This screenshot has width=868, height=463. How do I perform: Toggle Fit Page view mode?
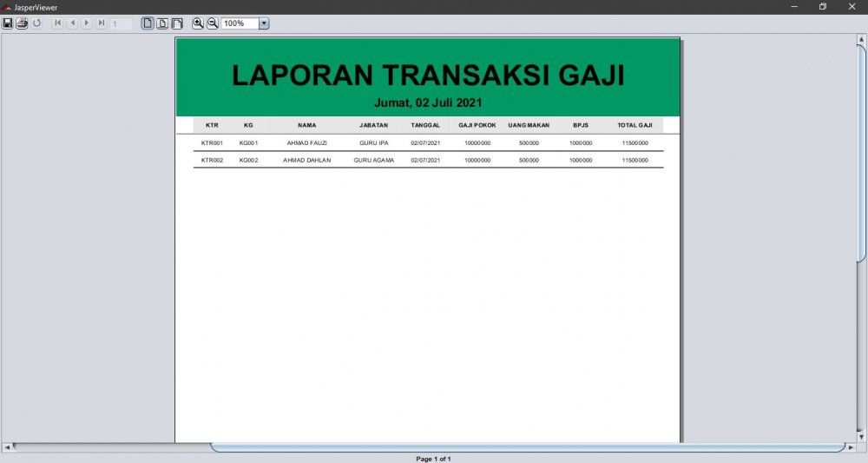162,23
